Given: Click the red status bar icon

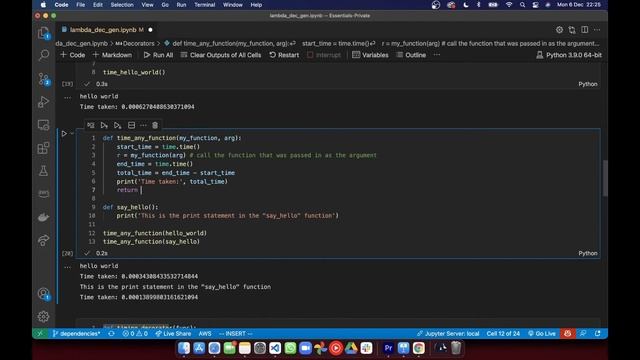Looking at the screenshot, I should pyautogui.click(x=567, y=333).
